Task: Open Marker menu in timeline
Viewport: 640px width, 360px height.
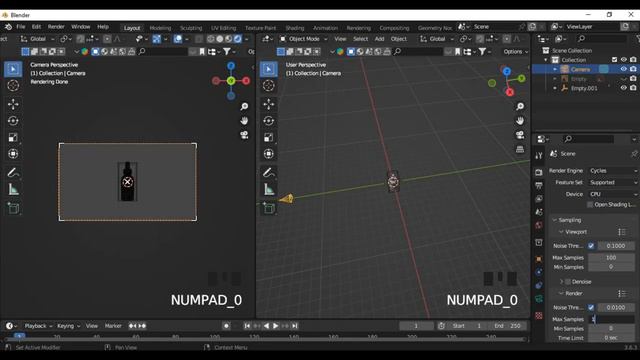Action: [x=113, y=326]
